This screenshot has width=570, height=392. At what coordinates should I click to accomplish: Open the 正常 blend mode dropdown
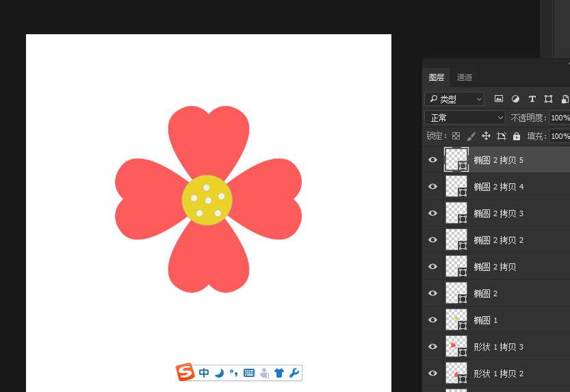tap(465, 118)
